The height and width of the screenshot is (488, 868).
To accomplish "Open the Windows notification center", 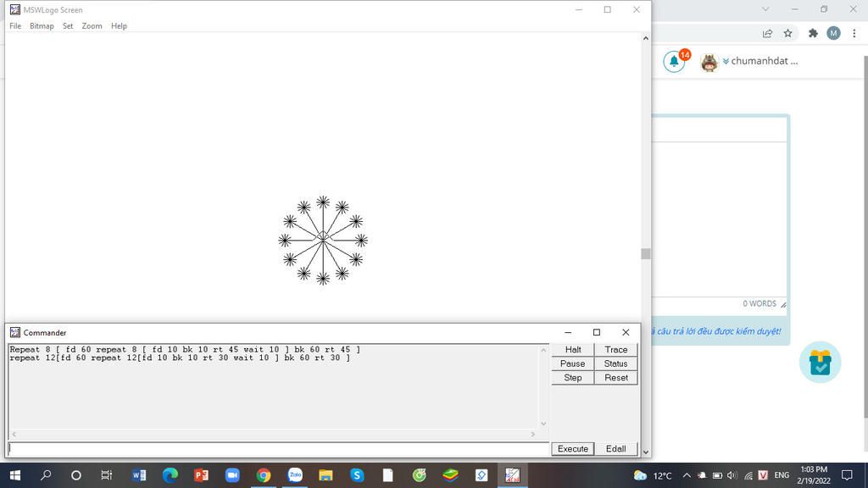I will pos(847,476).
